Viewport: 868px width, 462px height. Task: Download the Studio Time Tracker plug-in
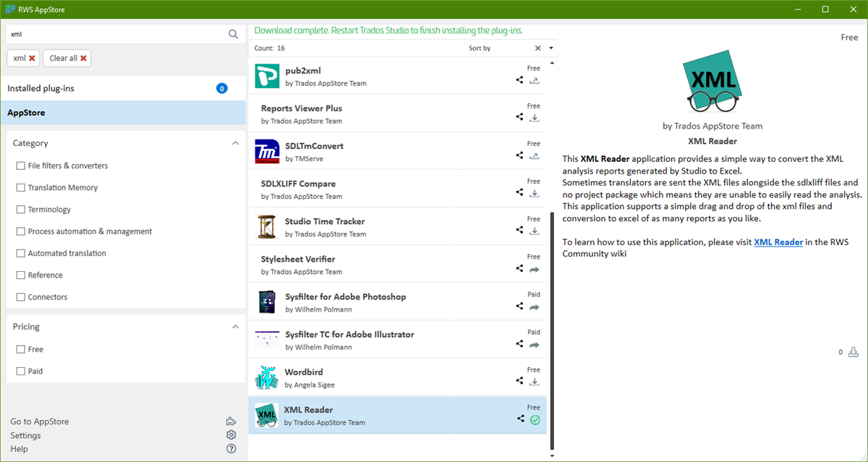point(535,231)
